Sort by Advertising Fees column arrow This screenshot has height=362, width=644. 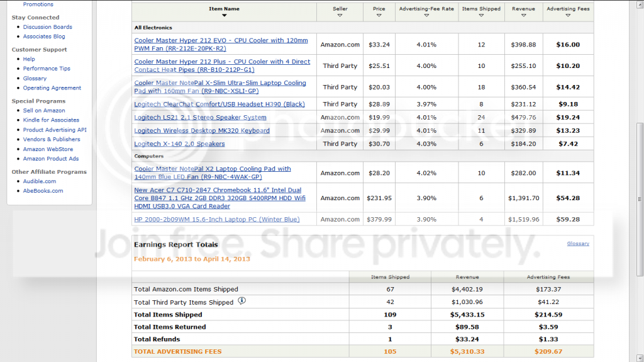(568, 16)
